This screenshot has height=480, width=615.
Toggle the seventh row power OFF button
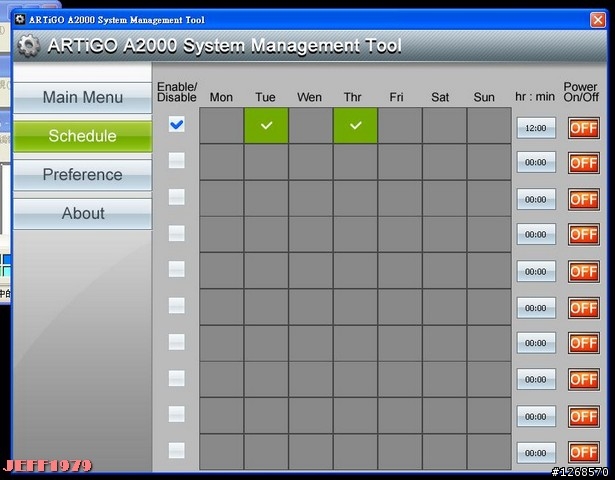(584, 343)
